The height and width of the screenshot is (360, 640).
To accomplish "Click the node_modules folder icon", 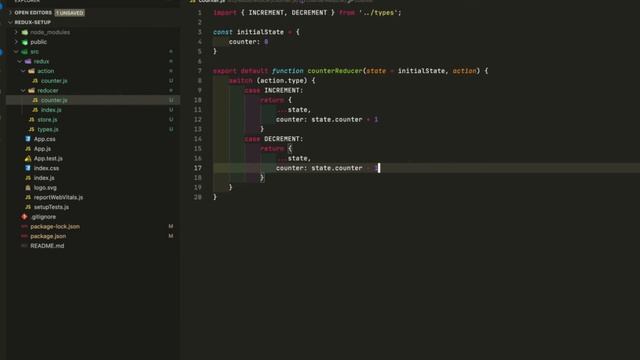I will click(x=25, y=32).
